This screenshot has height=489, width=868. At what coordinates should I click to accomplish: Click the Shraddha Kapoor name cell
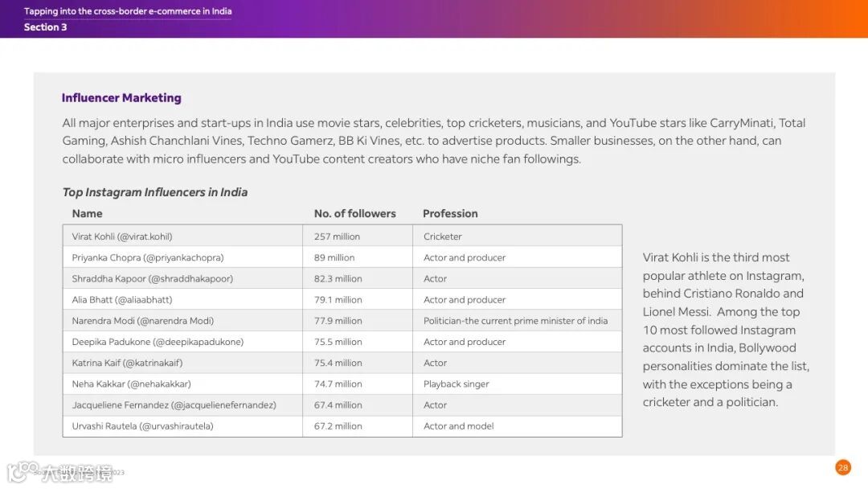click(x=152, y=278)
